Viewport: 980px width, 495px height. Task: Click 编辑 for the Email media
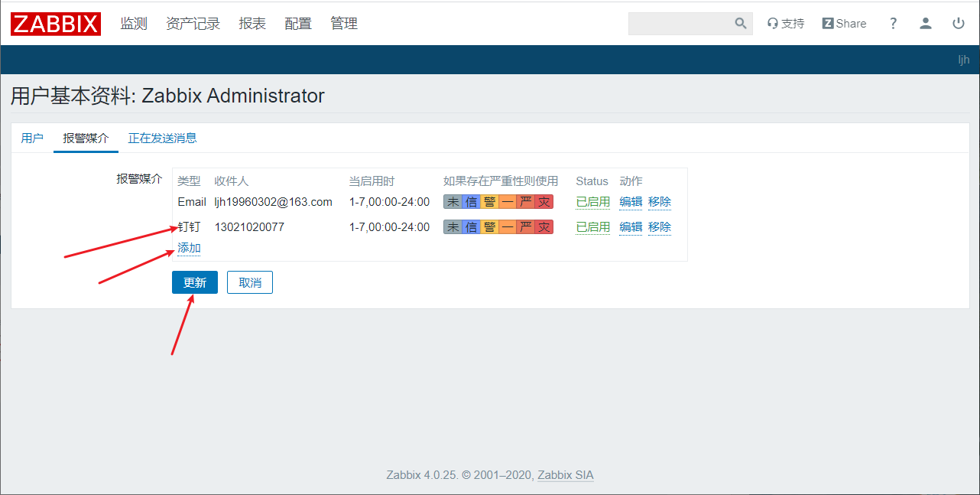click(x=631, y=202)
